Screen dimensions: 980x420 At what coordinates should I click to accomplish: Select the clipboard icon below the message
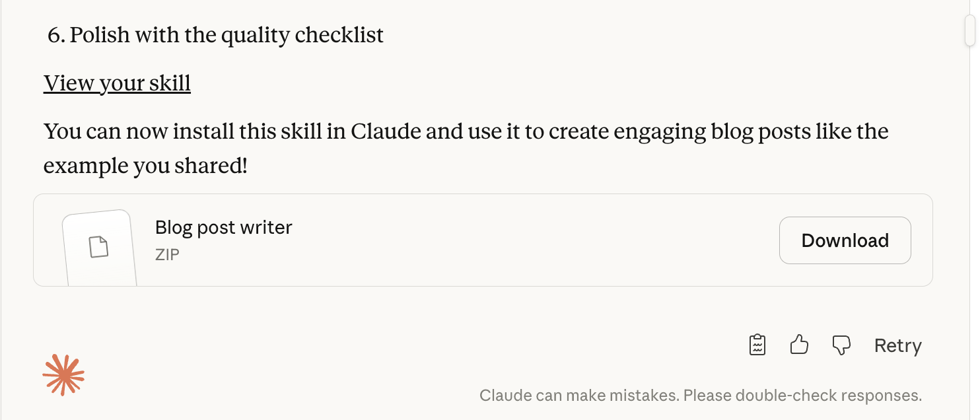[x=757, y=344]
